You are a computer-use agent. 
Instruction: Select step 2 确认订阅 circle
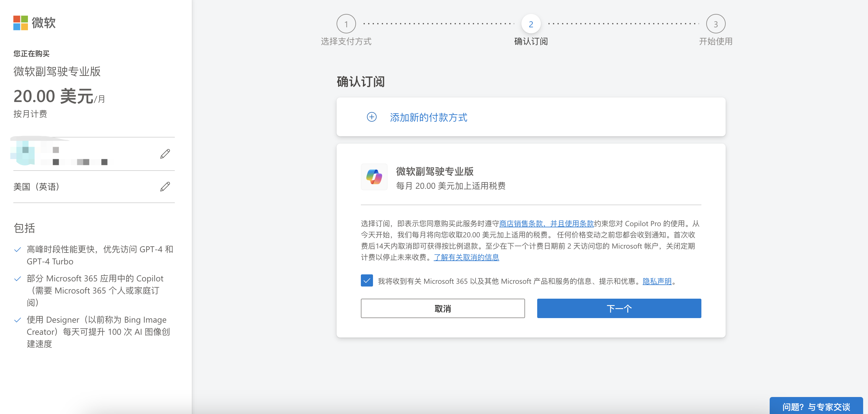pyautogui.click(x=531, y=24)
